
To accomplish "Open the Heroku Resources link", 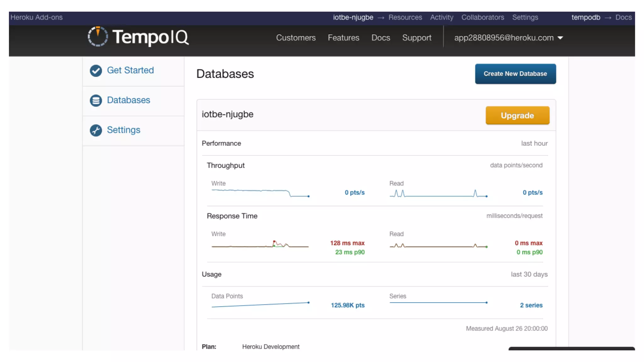I will tap(405, 17).
